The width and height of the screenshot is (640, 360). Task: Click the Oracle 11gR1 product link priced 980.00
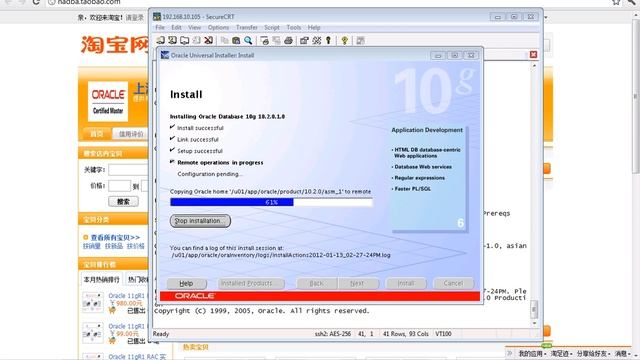tap(127, 296)
